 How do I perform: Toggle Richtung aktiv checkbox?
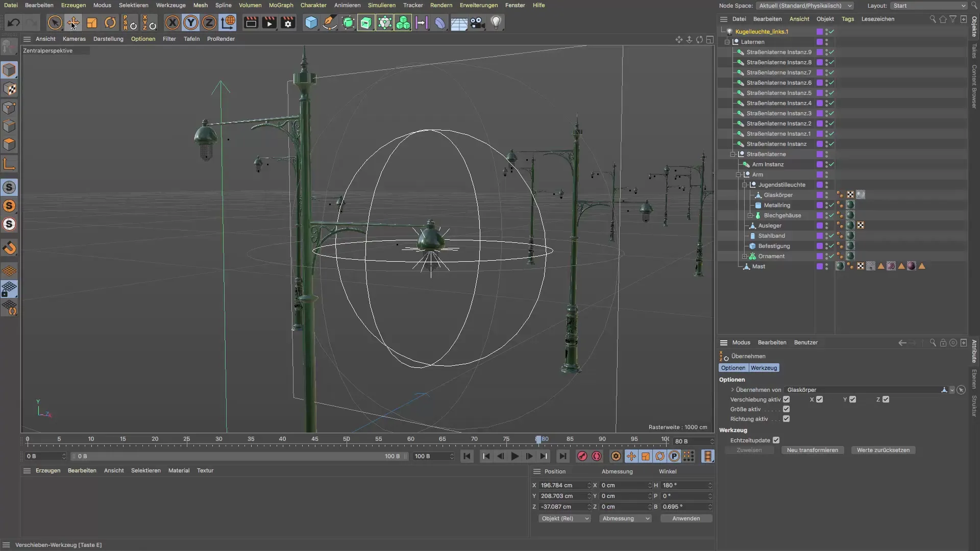(x=786, y=419)
